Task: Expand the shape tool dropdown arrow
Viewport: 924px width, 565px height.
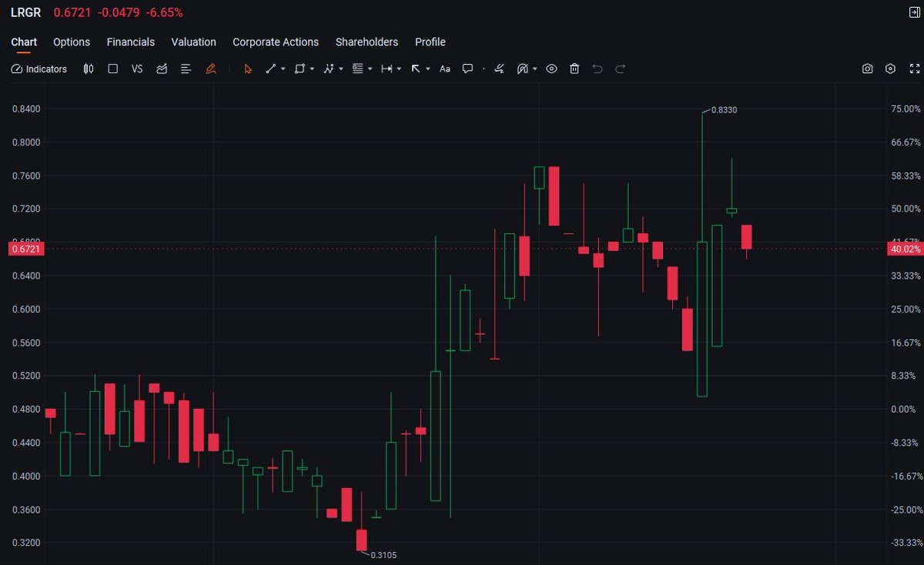Action: coord(312,69)
